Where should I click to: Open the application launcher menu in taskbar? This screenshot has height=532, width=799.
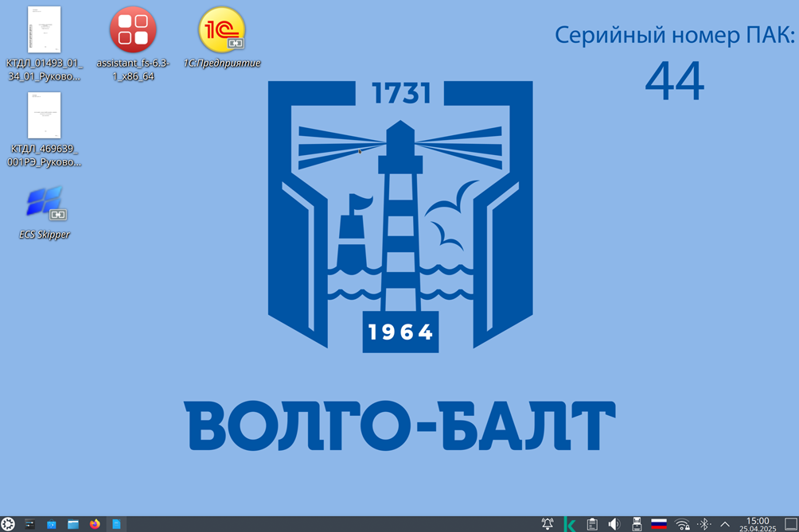(8, 524)
